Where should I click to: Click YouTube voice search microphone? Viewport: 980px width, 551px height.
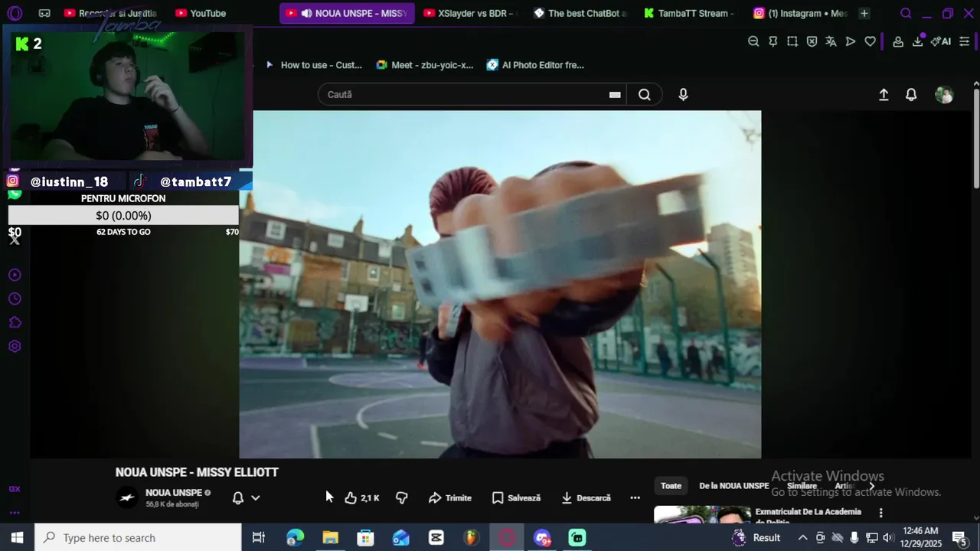coord(683,94)
